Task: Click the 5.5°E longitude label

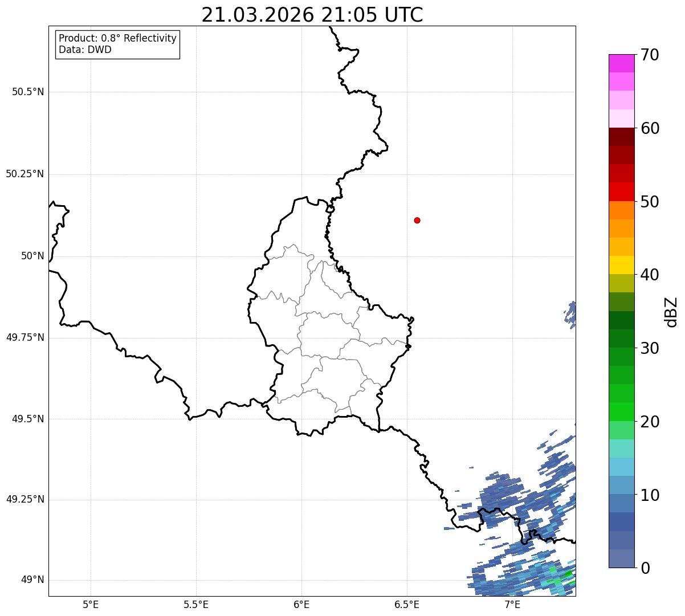Action: click(x=196, y=604)
